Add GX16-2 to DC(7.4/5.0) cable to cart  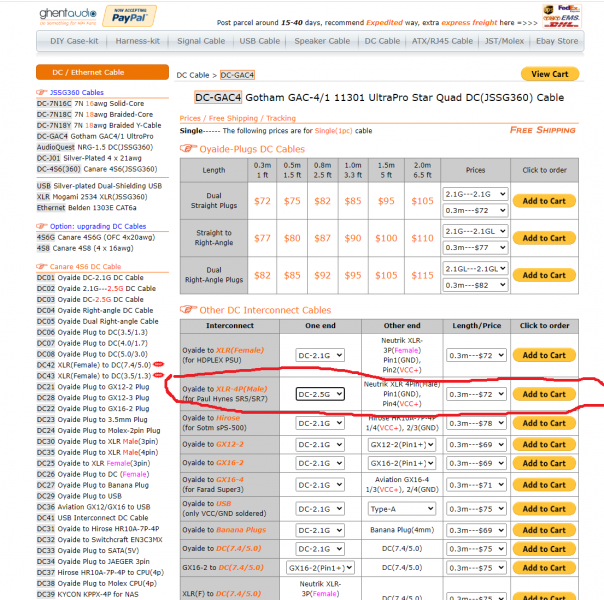tap(544, 568)
